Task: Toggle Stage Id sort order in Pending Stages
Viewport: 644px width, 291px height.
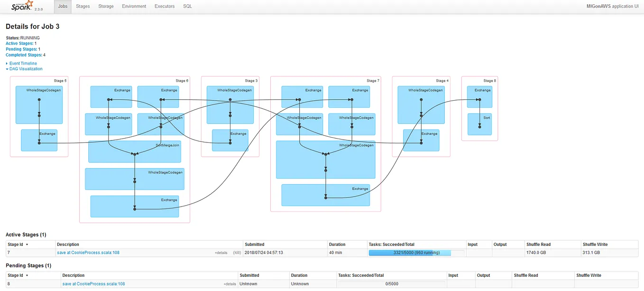Action: coord(16,275)
